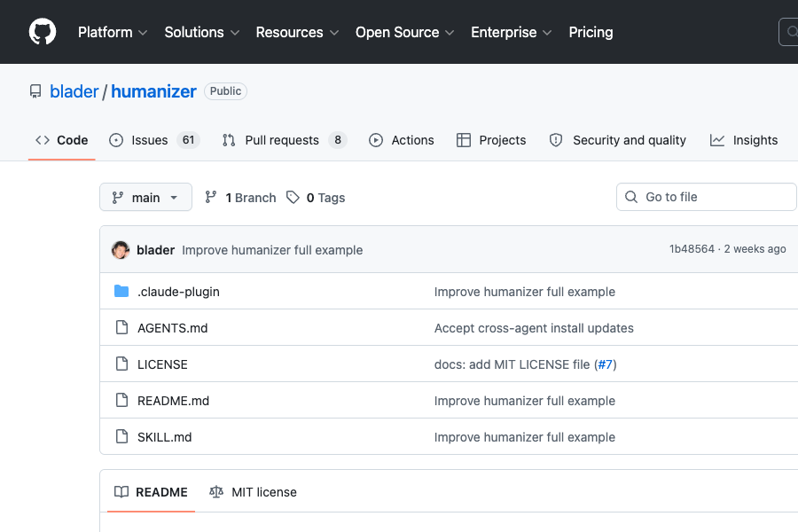Open the Projects tab
Viewport: 798px width, 532px height.
[491, 140]
